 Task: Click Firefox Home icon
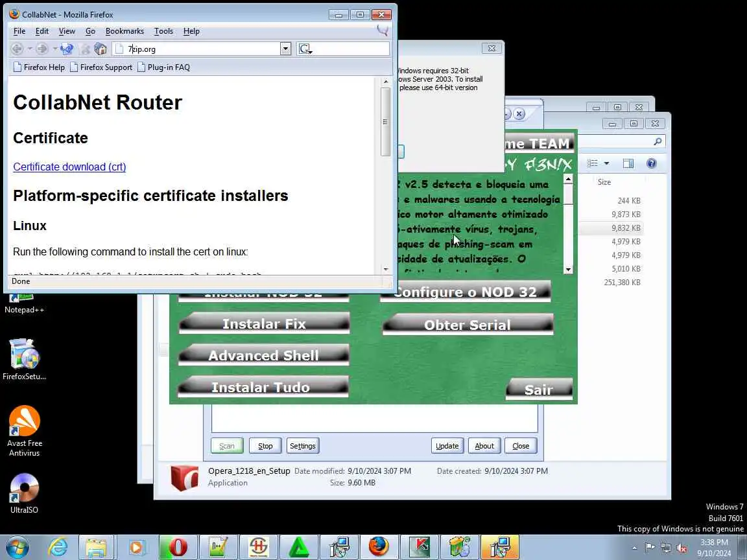click(100, 49)
